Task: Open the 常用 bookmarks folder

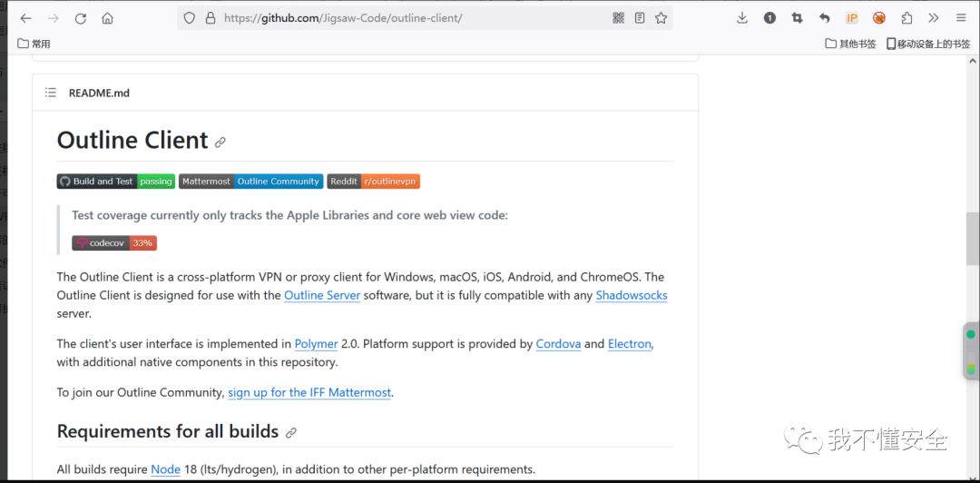Action: (x=34, y=44)
